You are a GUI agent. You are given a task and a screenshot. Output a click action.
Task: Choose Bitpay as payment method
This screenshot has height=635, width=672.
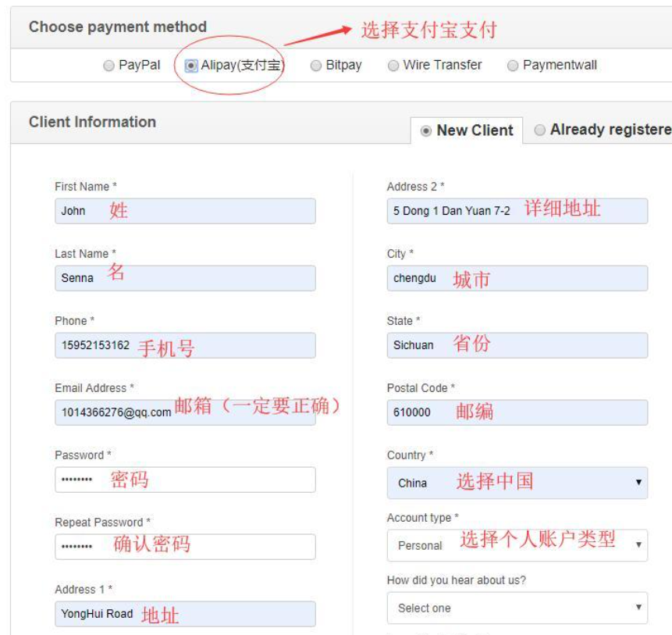pyautogui.click(x=316, y=65)
